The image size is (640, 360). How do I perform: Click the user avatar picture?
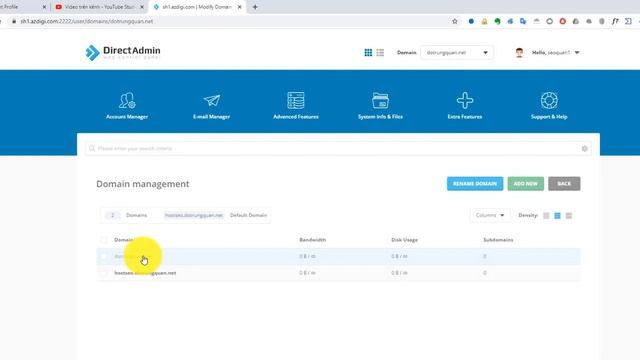point(519,53)
